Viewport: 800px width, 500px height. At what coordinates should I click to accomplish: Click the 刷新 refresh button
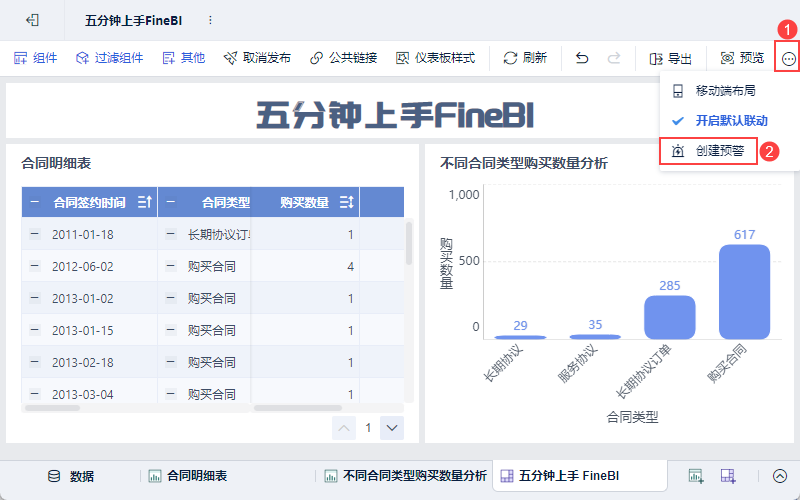pyautogui.click(x=525, y=58)
